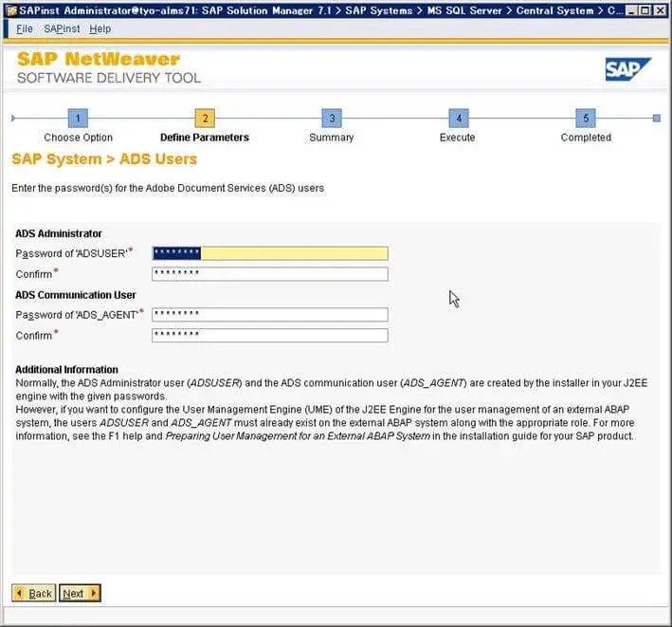Click the SAPinst title bar application icon

coord(11,10)
